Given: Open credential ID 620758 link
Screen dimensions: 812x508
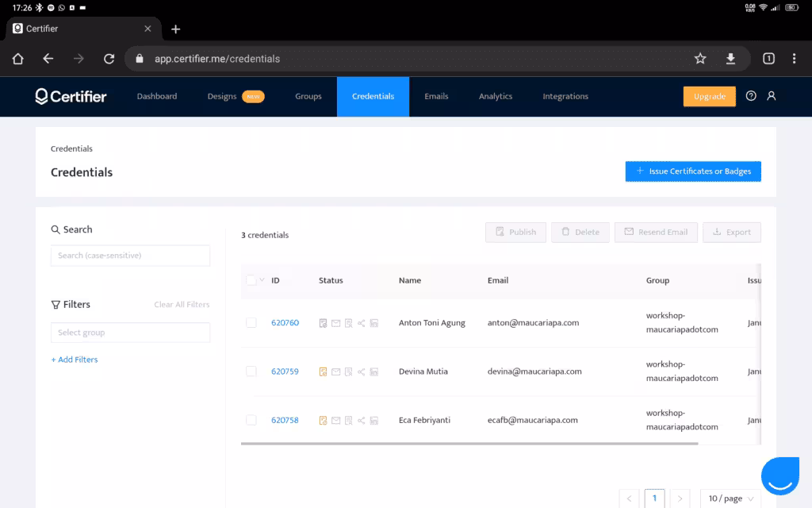Looking at the screenshot, I should coord(285,421).
